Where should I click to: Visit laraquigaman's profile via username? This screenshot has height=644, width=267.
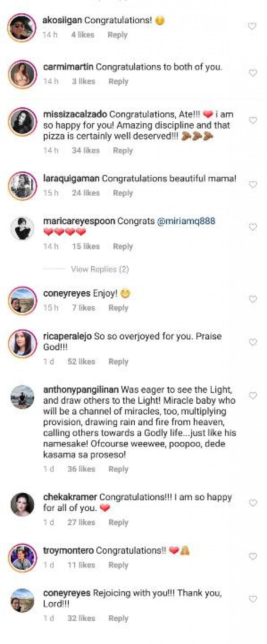click(71, 178)
